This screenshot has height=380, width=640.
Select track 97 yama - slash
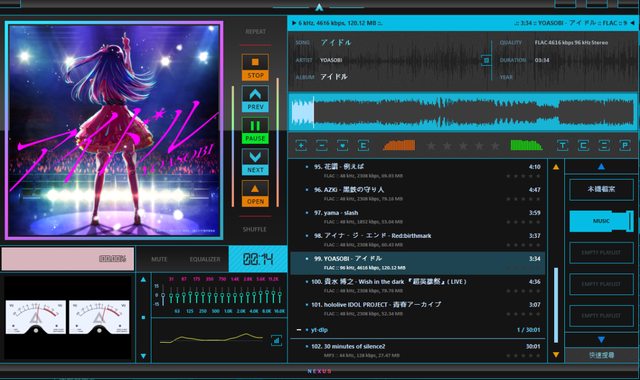point(418,217)
